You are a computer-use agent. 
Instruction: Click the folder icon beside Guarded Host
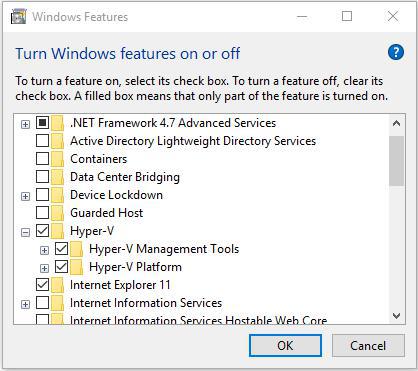[57, 213]
